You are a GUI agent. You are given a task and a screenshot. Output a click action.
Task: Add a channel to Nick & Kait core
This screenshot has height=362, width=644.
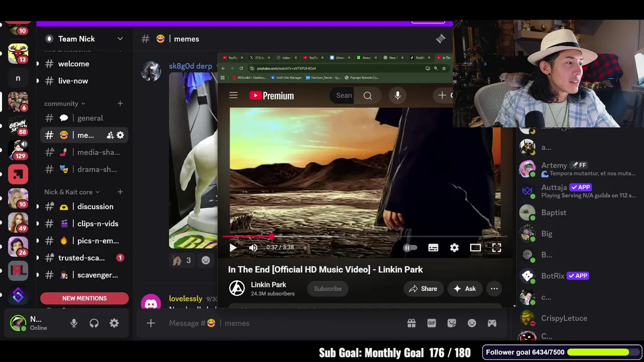click(120, 192)
